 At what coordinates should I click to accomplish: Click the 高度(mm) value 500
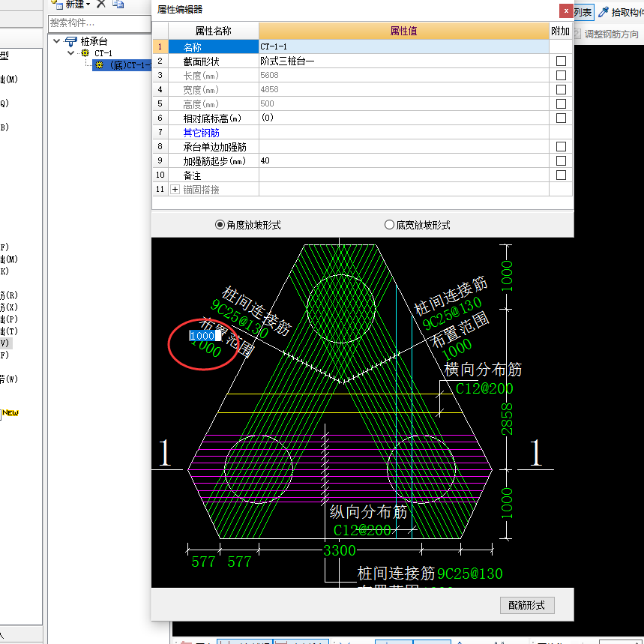(404, 104)
